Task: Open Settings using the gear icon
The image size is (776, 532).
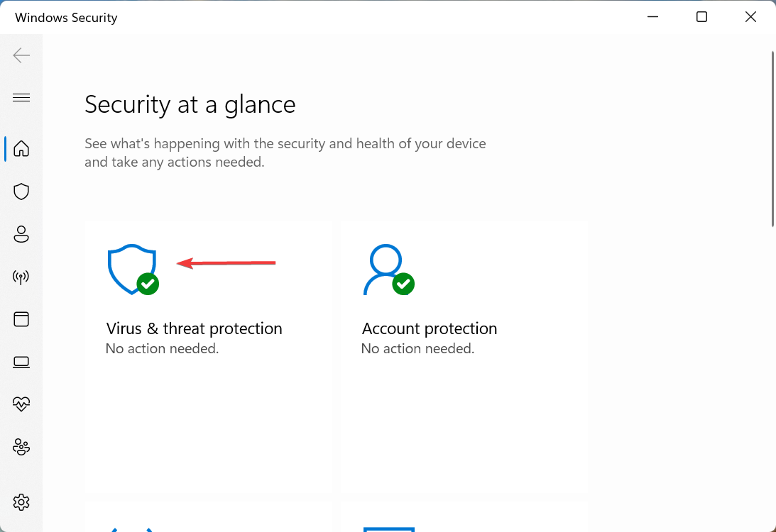Action: click(x=21, y=502)
